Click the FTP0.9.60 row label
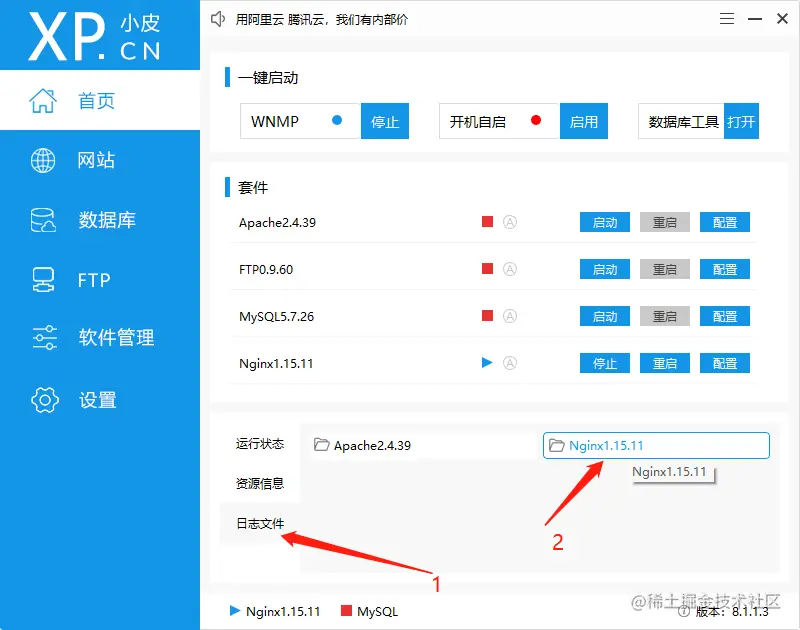 coord(266,269)
